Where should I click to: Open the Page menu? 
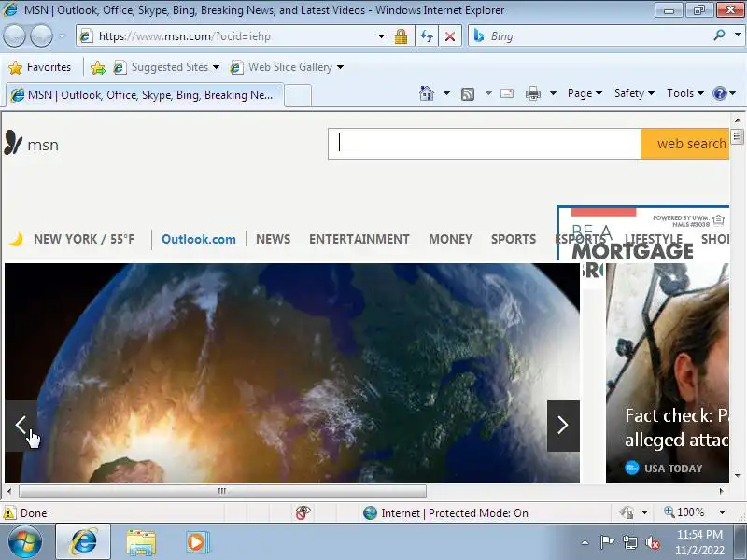click(x=585, y=93)
